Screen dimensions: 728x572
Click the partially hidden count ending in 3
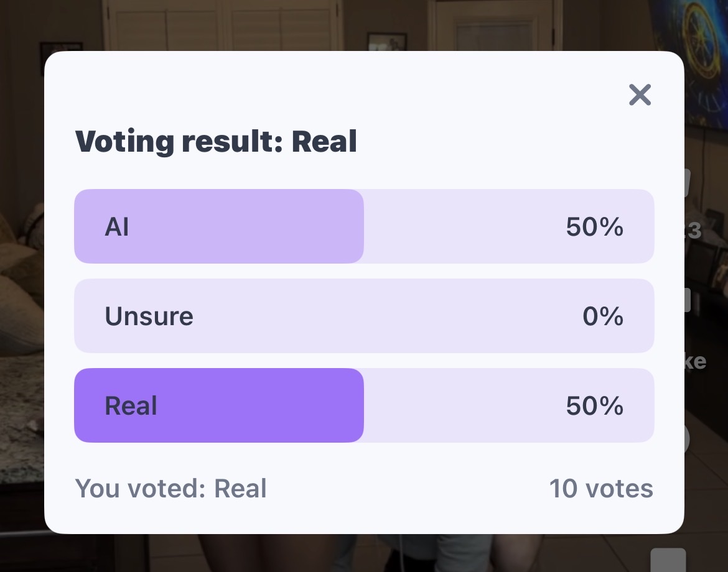click(x=693, y=231)
